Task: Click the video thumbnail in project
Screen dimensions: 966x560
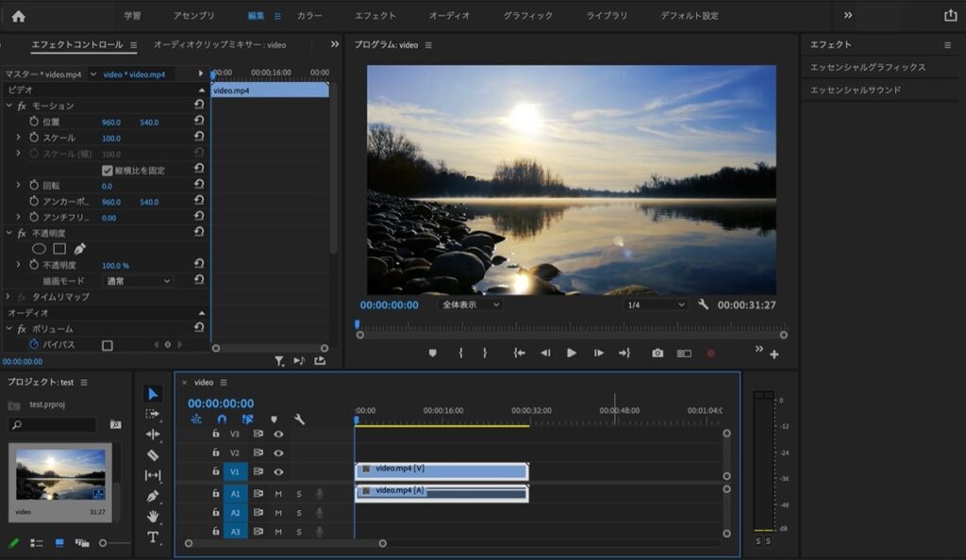Action: coord(60,474)
